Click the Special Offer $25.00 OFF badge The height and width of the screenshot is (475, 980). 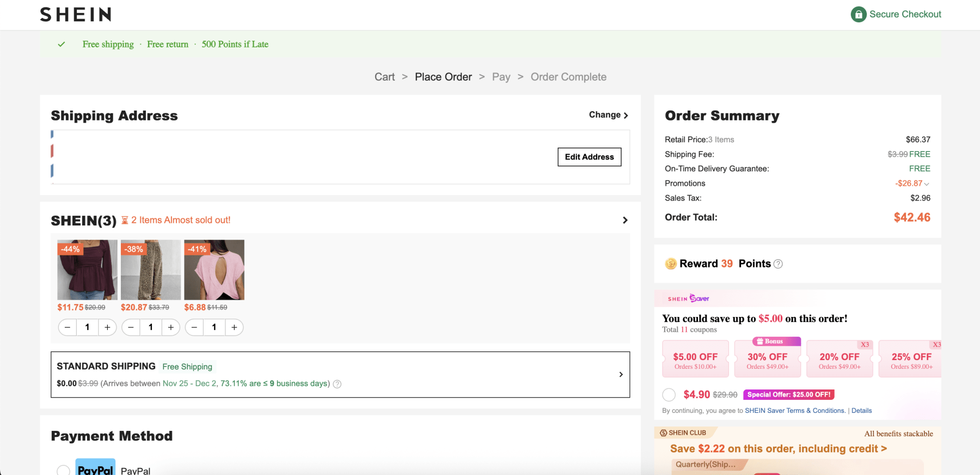[x=789, y=395]
